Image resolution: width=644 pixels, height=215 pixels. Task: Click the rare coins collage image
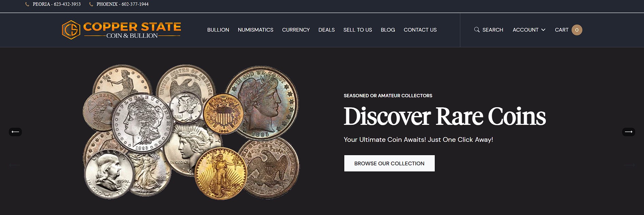coord(191,132)
